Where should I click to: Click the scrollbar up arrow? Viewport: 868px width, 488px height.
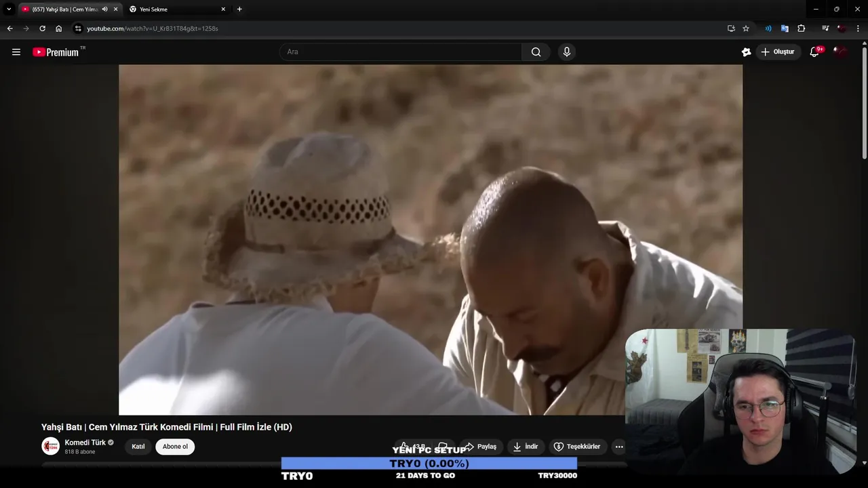tap(864, 43)
